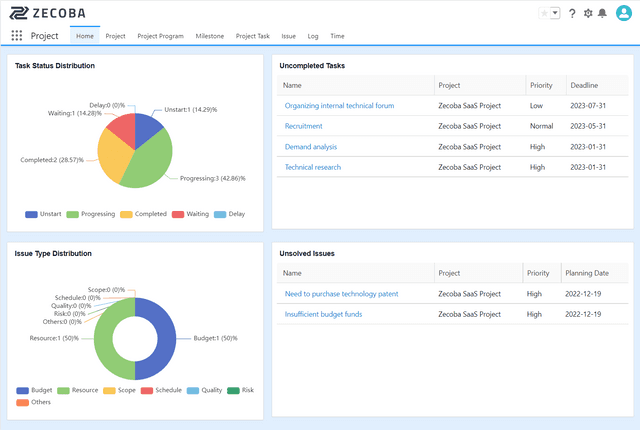
Task: Open the Recruitment task link
Action: [x=304, y=127]
